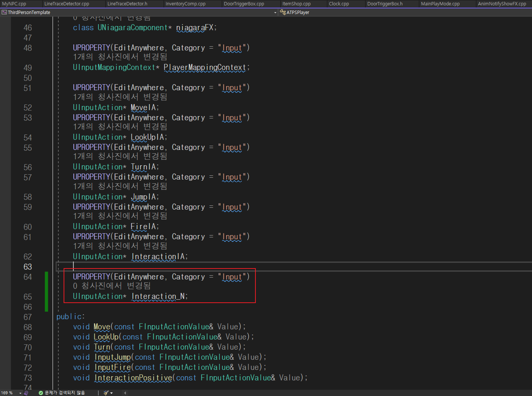Click the ATPSPlayer class icon

pyautogui.click(x=282, y=12)
